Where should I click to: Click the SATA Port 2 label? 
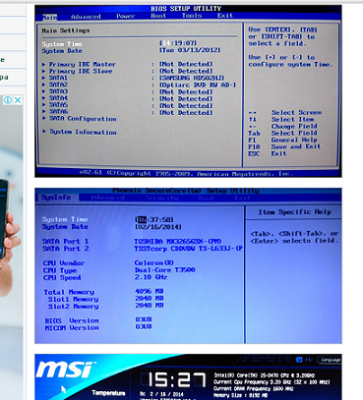click(x=66, y=249)
